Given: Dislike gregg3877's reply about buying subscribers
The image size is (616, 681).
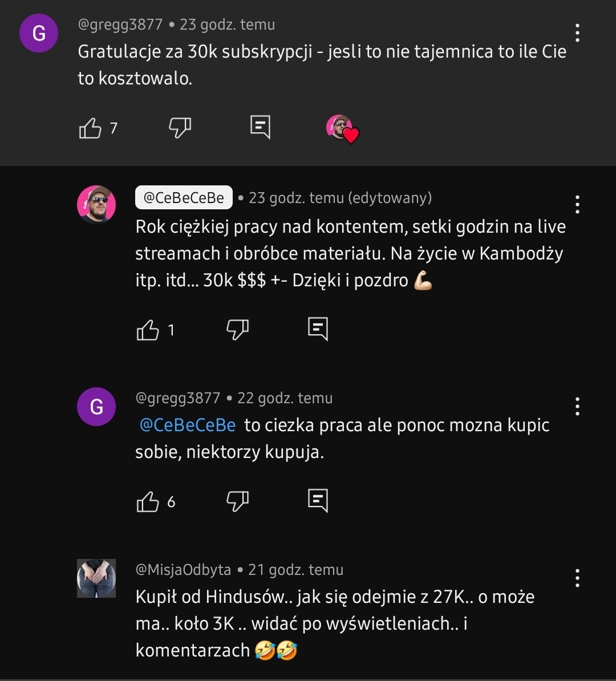Looking at the screenshot, I should [x=237, y=502].
